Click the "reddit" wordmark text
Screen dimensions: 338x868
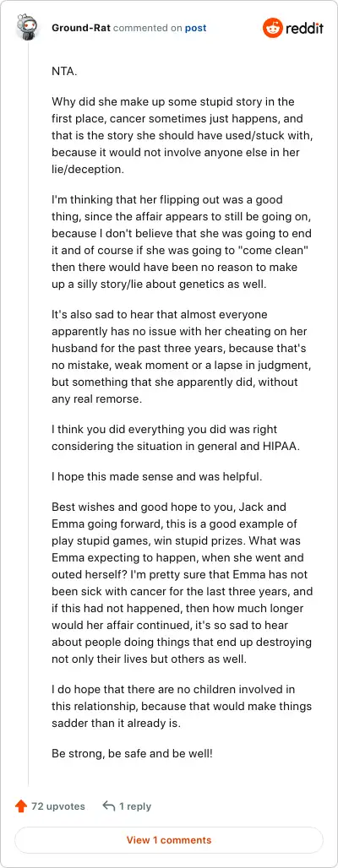[304, 28]
